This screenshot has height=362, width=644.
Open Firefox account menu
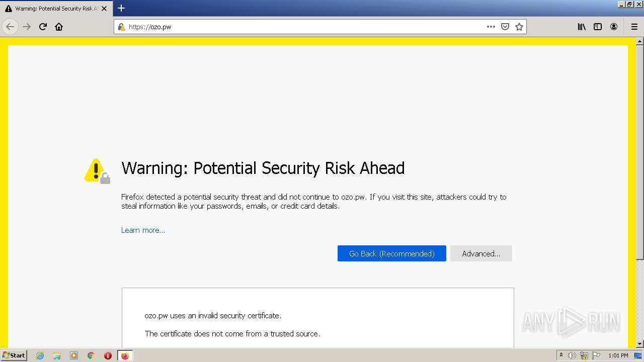pyautogui.click(x=614, y=27)
